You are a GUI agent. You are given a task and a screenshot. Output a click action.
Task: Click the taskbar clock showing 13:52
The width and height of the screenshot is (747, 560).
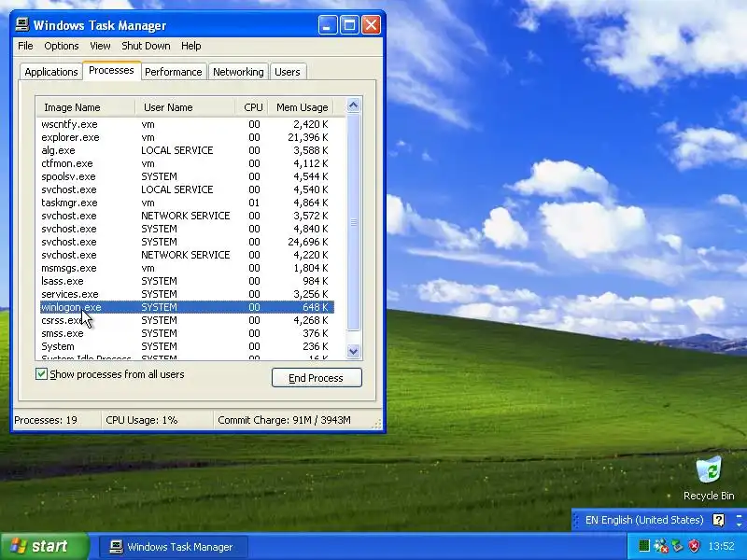721,546
